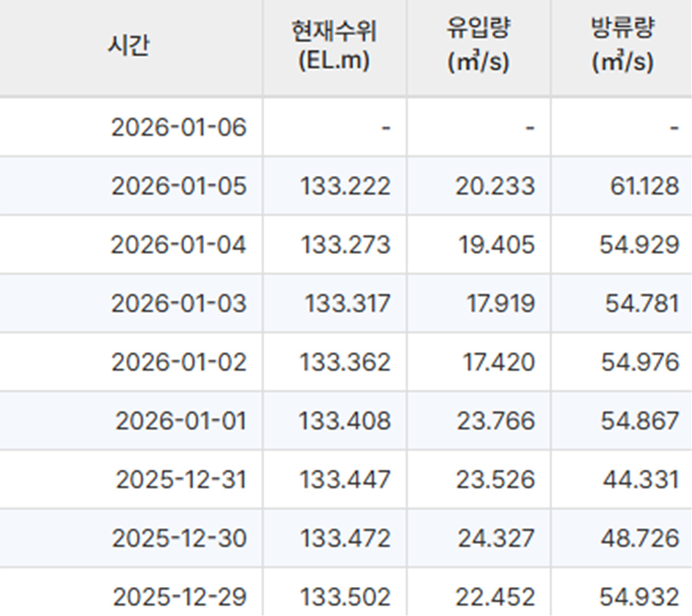Select the inflow value 20.233
Viewport: 692px width, 616px height.
point(495,186)
